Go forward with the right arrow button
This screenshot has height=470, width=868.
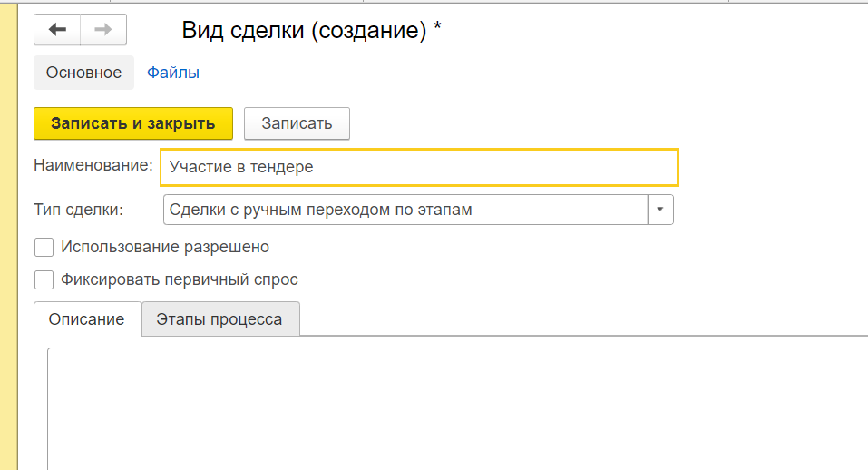pos(103,29)
